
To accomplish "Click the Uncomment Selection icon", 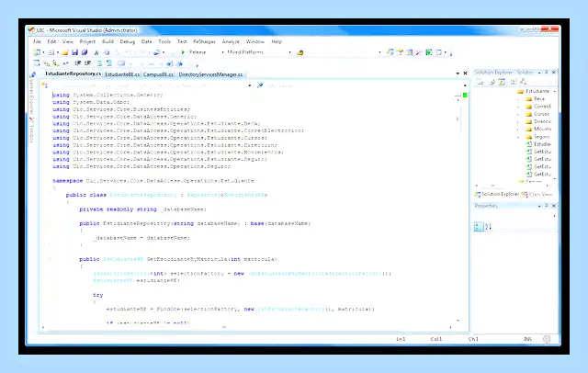I will 109,63.
